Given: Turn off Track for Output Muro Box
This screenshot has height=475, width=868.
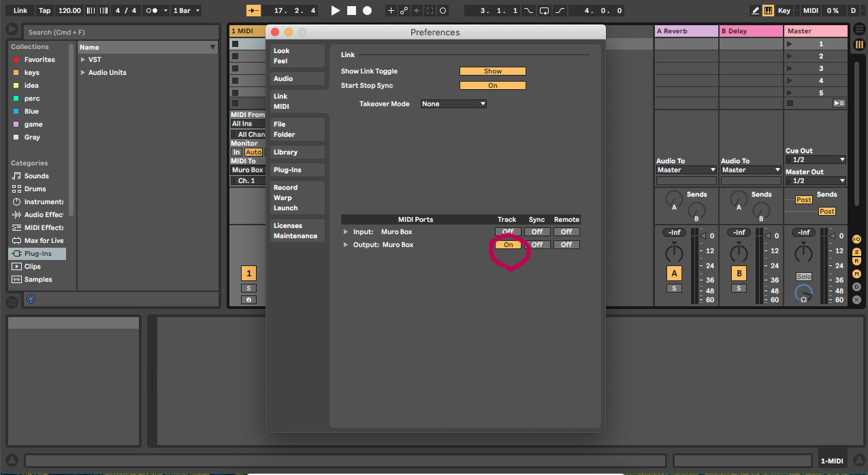Looking at the screenshot, I should tap(508, 245).
